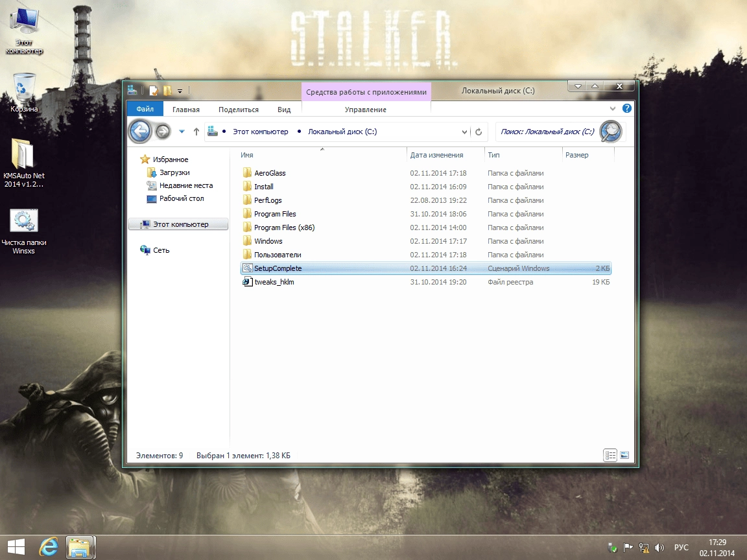
Task: Refresh the current folder view
Action: (x=479, y=132)
